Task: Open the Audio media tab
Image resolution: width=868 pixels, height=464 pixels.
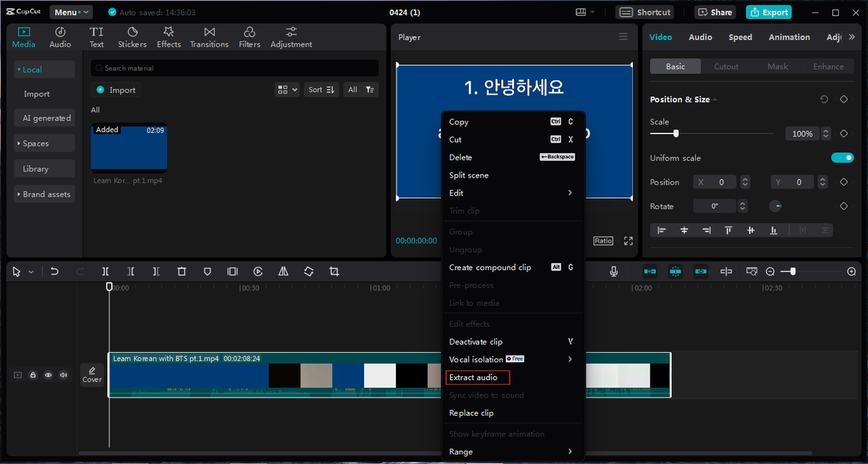Action: [x=60, y=37]
